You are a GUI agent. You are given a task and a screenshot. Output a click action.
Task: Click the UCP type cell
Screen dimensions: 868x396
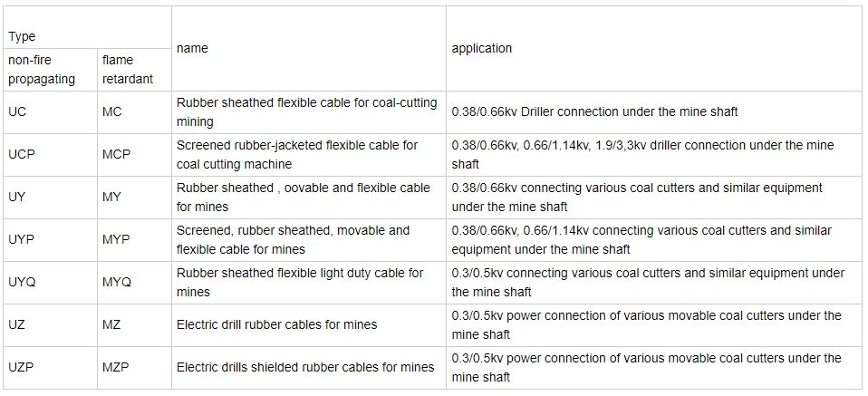coord(51,155)
